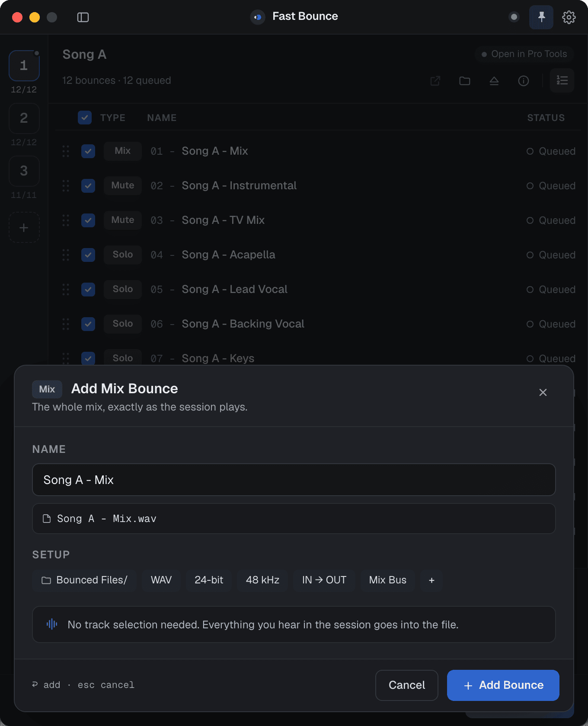This screenshot has width=588, height=726.
Task: Show session info icon
Action: tap(524, 81)
